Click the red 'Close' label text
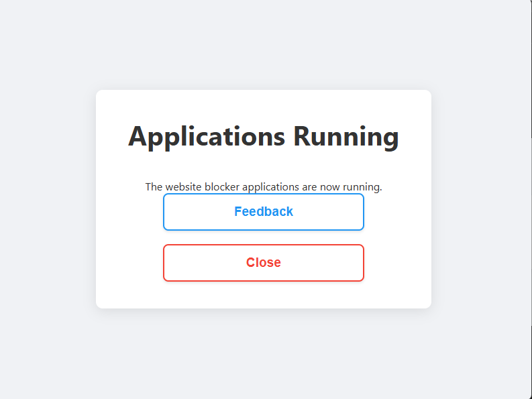The image size is (532, 399). (x=264, y=263)
